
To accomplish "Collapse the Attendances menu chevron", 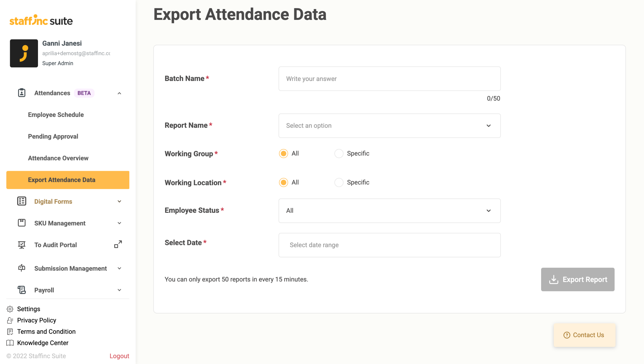I will click(x=119, y=93).
